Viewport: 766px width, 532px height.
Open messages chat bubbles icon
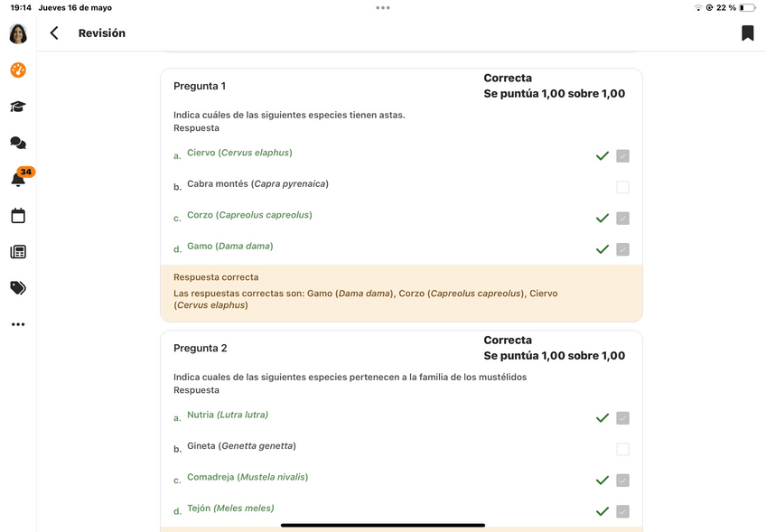pos(18,143)
